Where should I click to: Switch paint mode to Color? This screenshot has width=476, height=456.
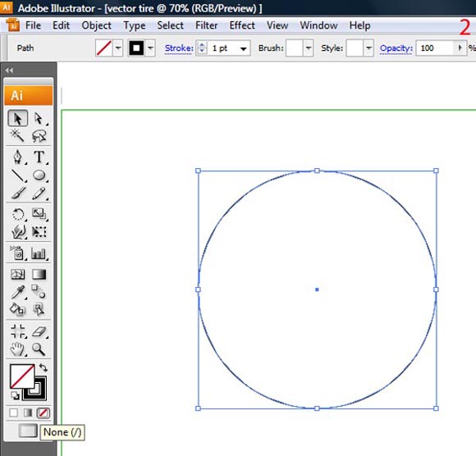[x=13, y=413]
